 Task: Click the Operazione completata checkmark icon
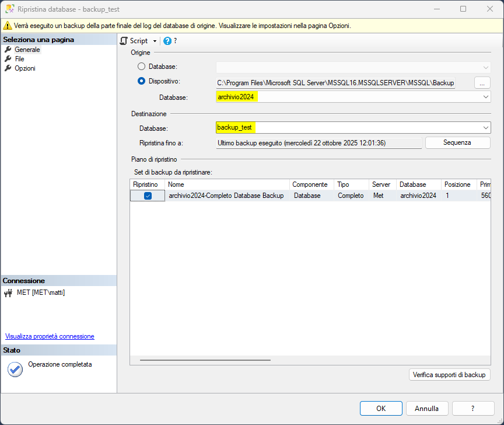point(15,370)
